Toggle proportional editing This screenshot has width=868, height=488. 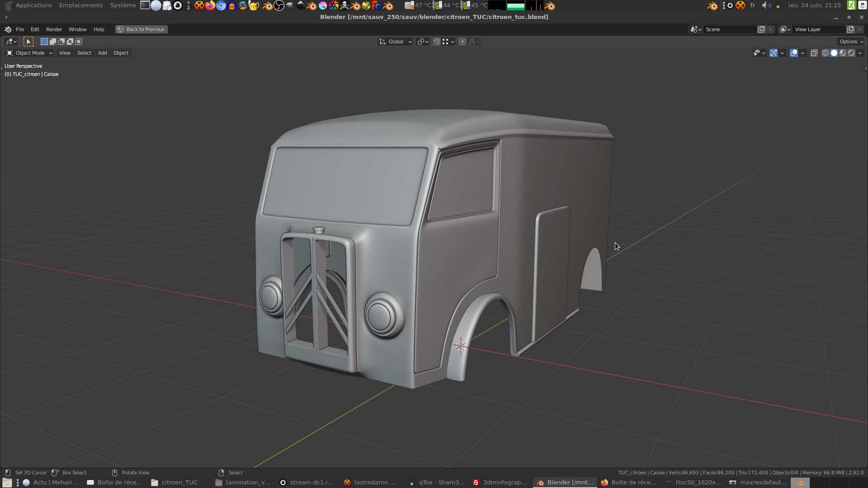pyautogui.click(x=462, y=42)
